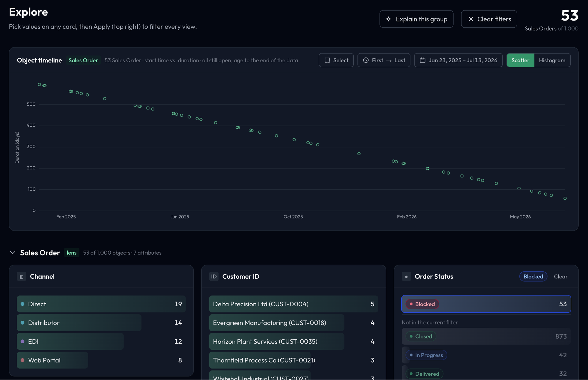Click the Channel card type icon
The height and width of the screenshot is (380, 588).
(x=21, y=277)
